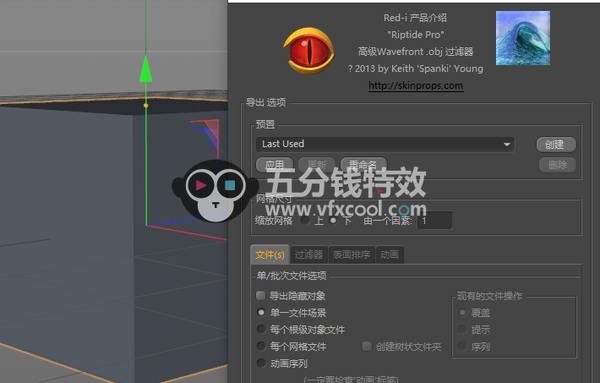Toggle the 创建树状文件夹 checkbox
This screenshot has width=600, height=383.
point(367,346)
